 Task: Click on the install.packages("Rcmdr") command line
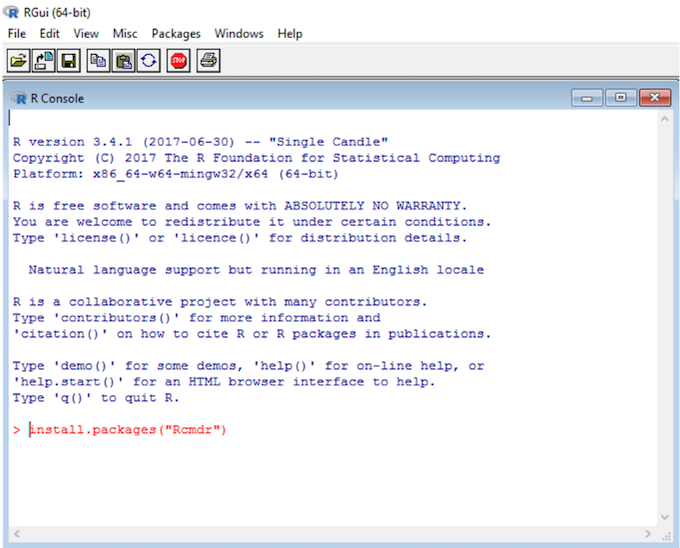(128, 430)
